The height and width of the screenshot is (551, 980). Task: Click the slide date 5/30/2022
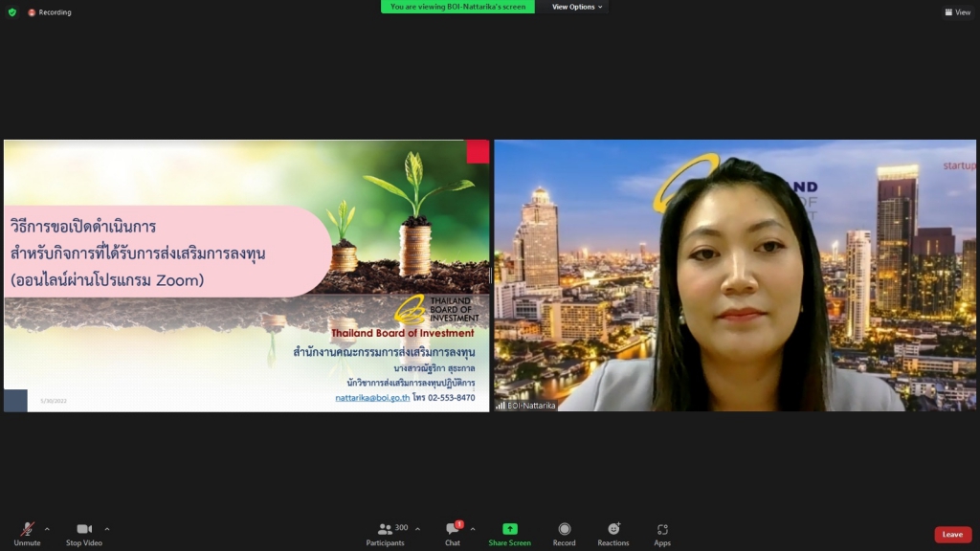pos(54,401)
